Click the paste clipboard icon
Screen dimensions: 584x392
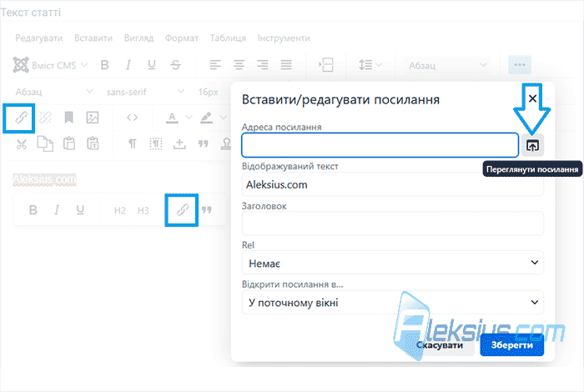[x=69, y=143]
